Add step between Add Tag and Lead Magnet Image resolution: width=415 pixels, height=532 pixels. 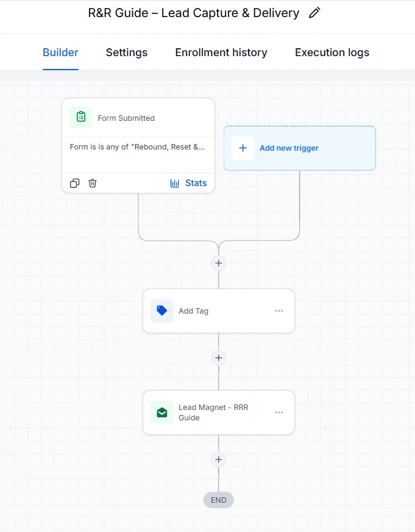[219, 358]
